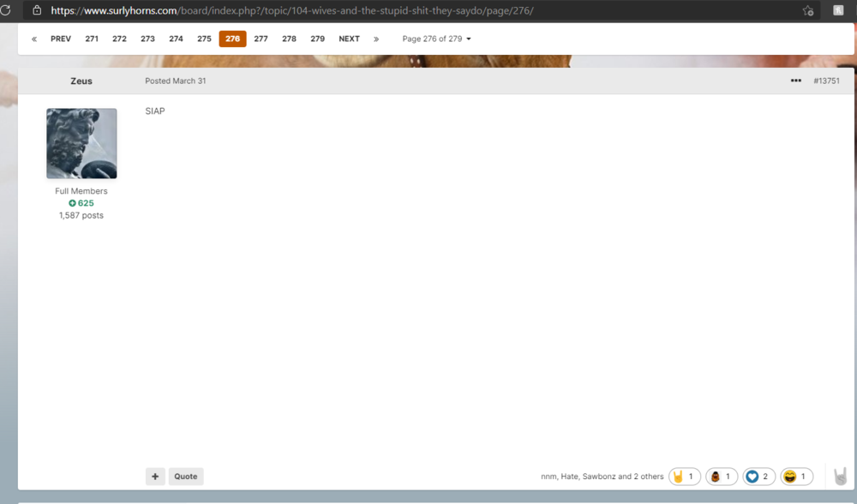Click Zeus's avatar thumbnail
This screenshot has width=857, height=504.
click(81, 143)
